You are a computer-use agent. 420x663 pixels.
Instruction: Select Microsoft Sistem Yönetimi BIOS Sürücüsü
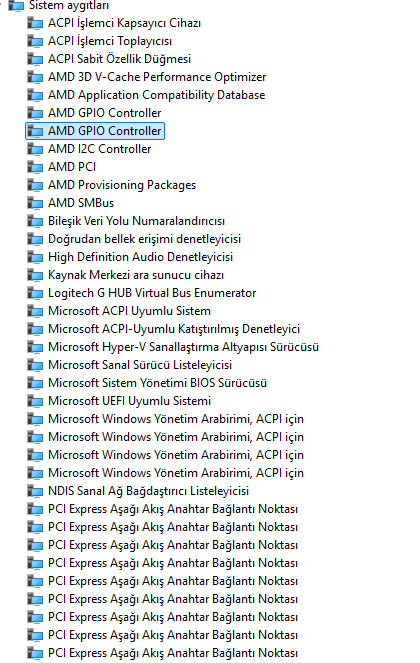tap(157, 383)
